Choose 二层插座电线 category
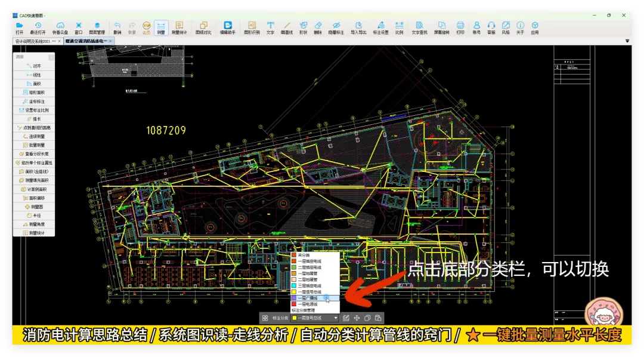The height and width of the screenshot is (357, 644). (x=315, y=267)
